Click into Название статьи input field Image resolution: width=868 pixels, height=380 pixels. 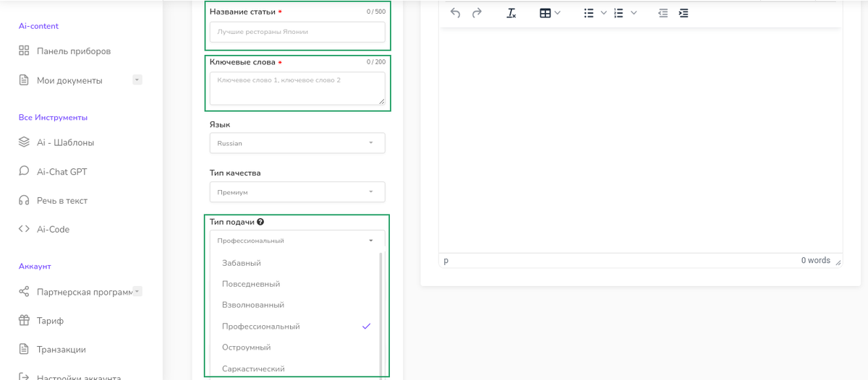(x=297, y=32)
